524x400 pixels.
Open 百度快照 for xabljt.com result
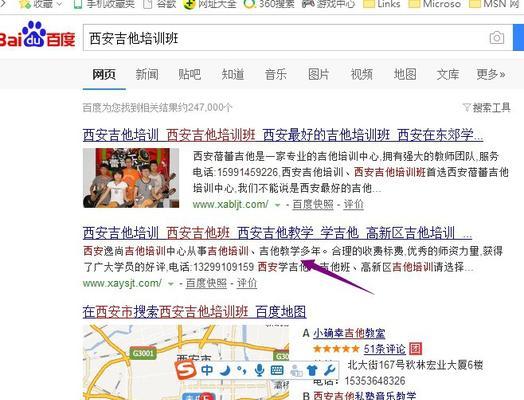313,204
